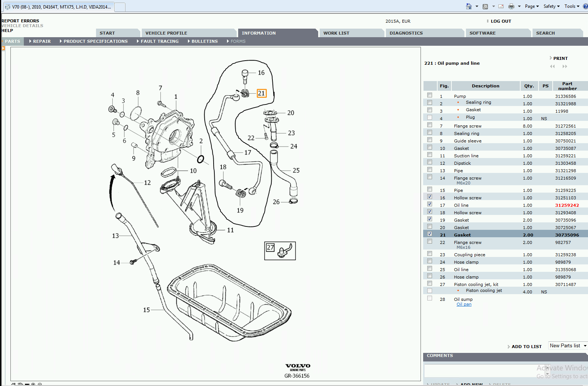Select the Fig 11 Suction line row
The width and height of the screenshot is (588, 386).
505,156
